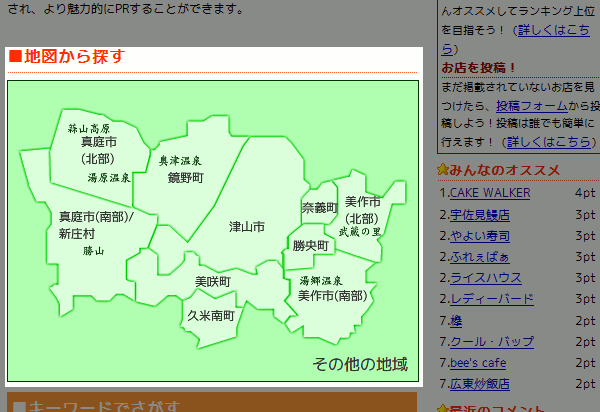Select 勝央町 region on the map

pyautogui.click(x=311, y=245)
